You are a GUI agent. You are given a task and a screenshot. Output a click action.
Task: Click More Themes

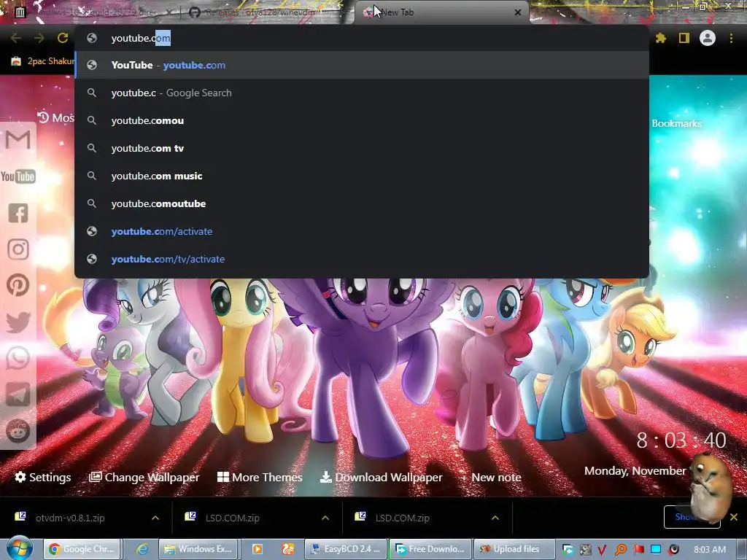coord(260,477)
